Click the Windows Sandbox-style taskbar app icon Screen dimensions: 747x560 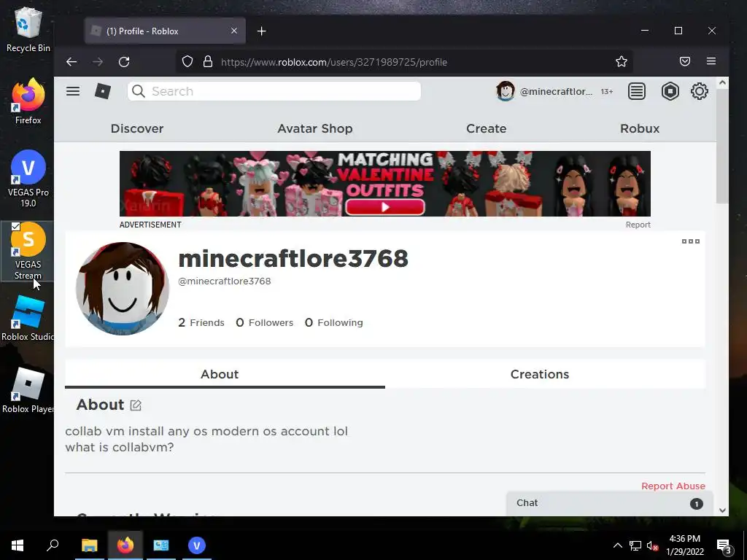point(160,545)
